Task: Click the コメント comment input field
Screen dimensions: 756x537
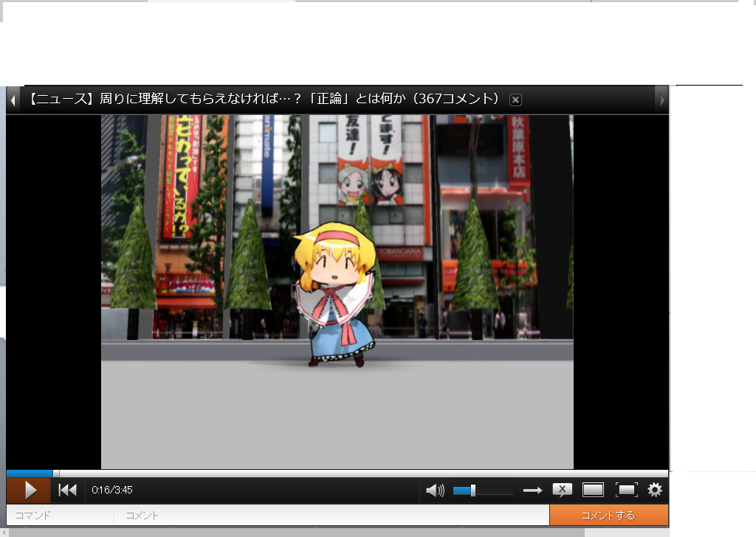Action: (x=332, y=516)
